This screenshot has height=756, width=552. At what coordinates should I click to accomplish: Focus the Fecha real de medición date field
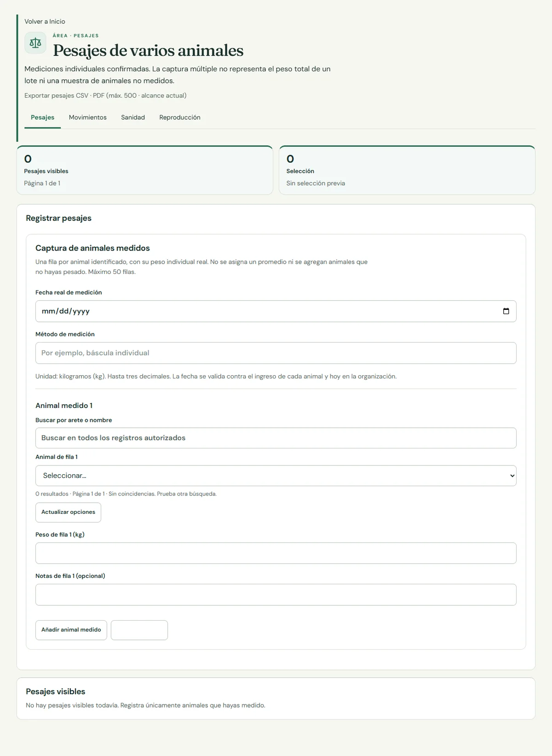click(x=276, y=311)
